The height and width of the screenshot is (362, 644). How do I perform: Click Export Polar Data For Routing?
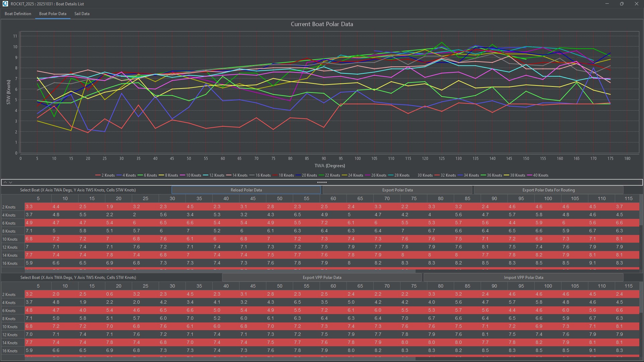[x=548, y=190]
